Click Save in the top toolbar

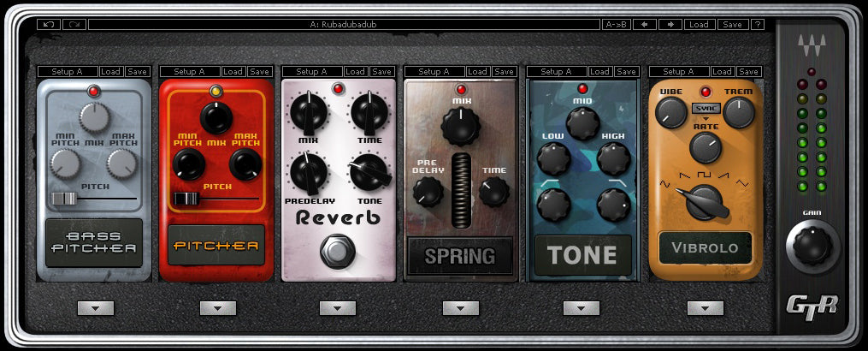(733, 24)
